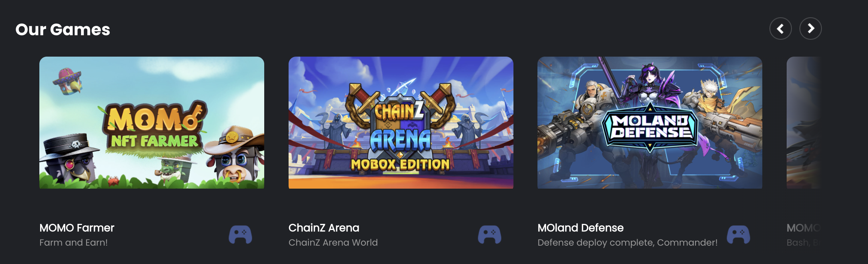Screen dimensions: 868x264
Task: Click the 'Farm and Earn!' subtitle
Action: point(73,243)
